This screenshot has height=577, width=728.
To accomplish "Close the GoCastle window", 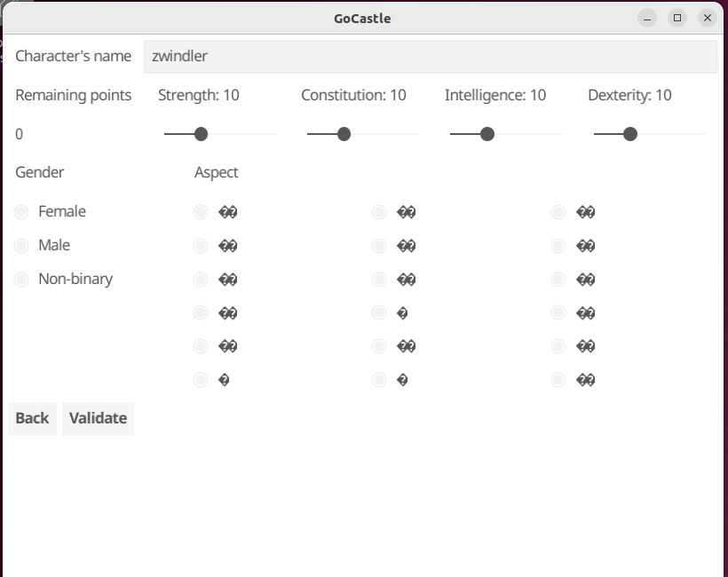I will 707,18.
